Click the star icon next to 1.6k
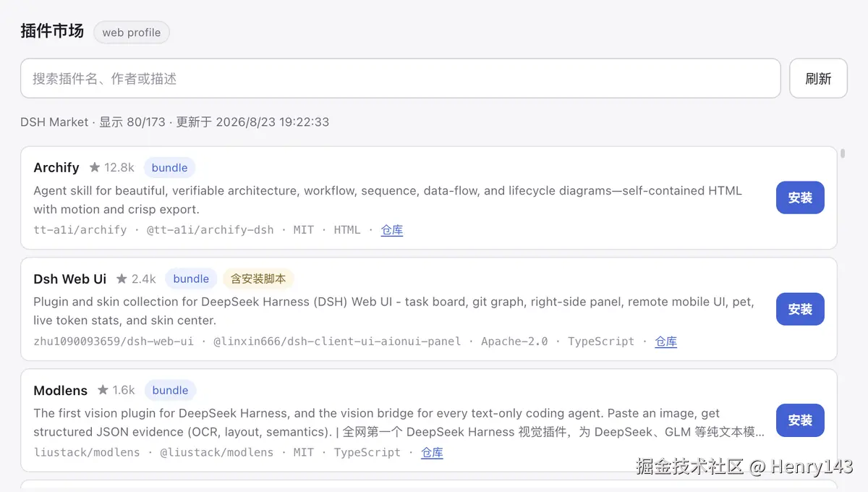 [x=103, y=390]
